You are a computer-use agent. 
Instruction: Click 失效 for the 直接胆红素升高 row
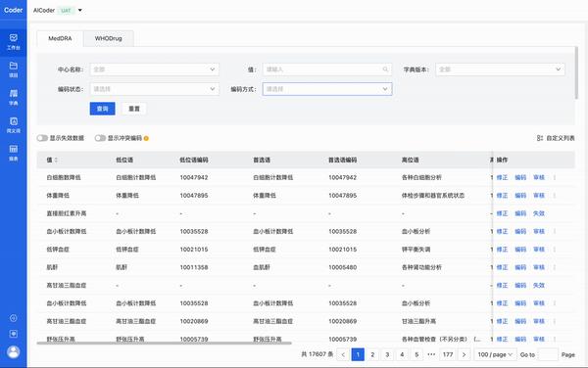coord(539,213)
